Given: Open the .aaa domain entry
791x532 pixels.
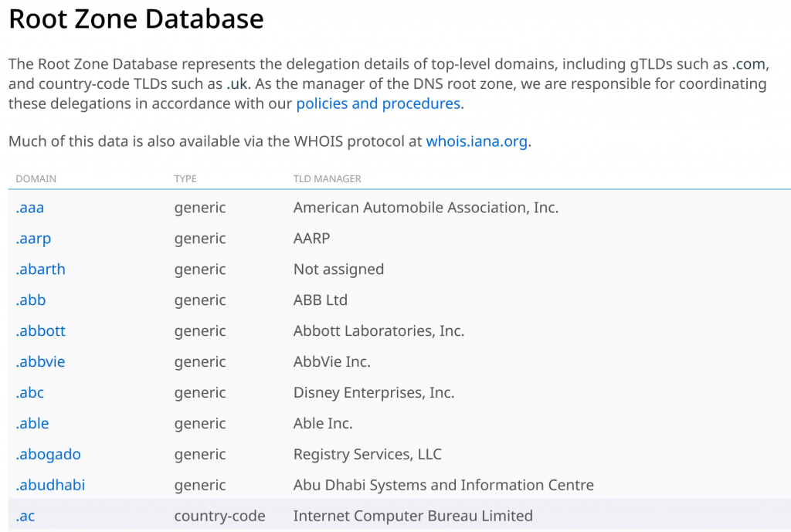Looking at the screenshot, I should click(30, 208).
